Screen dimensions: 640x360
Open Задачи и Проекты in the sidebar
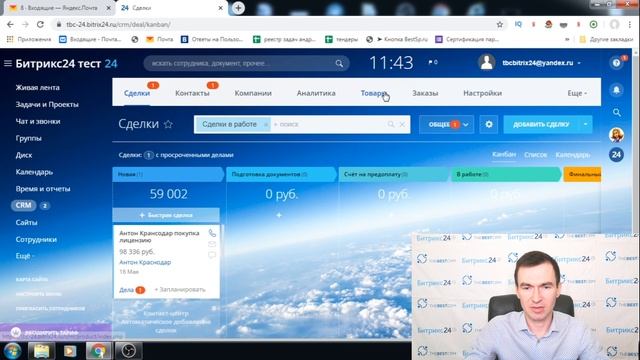point(47,104)
